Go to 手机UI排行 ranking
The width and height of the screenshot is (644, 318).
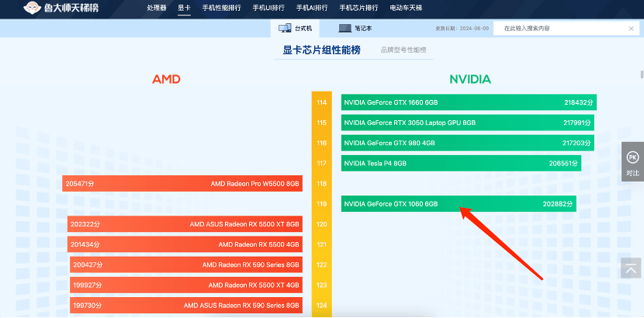268,8
